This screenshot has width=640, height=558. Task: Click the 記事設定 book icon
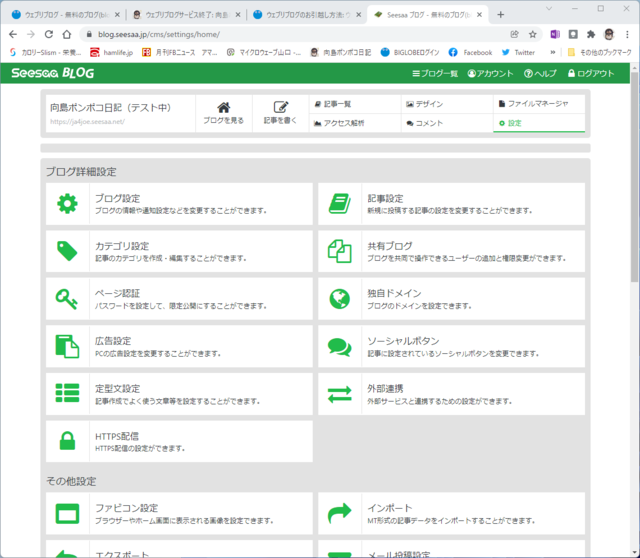(340, 204)
